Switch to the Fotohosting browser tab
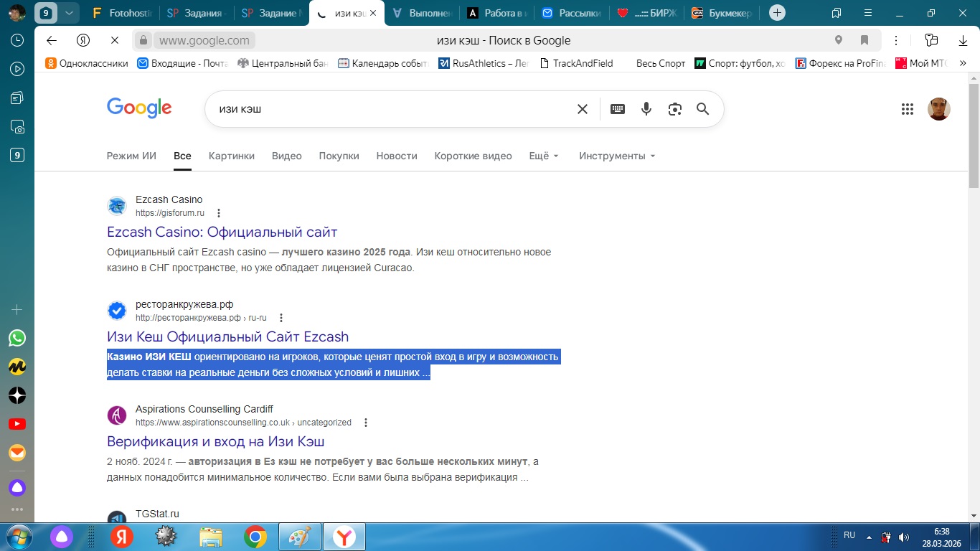Screen dimensions: 980x551 (121, 13)
